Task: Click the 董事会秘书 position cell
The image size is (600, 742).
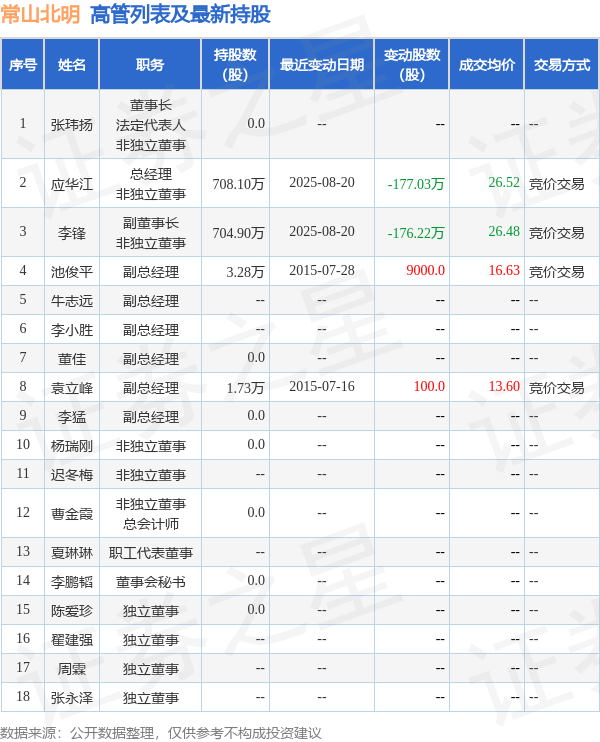Action: click(x=150, y=582)
